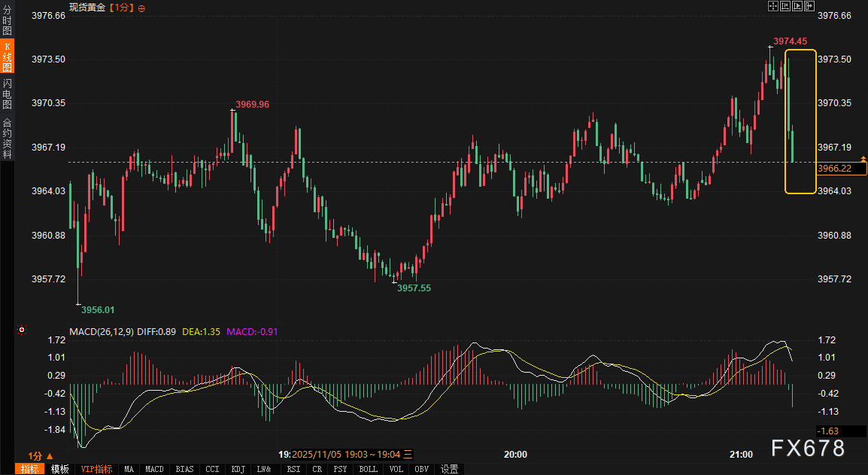This screenshot has width=868, height=475.
Task: Click the red MACD indicator marker icon
Action: [x=22, y=330]
